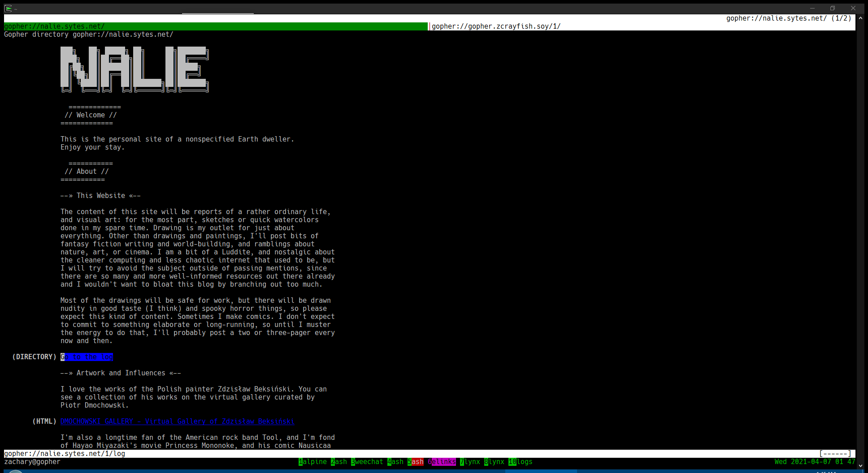Switch to gopher.zcrayfish.soy tab

click(496, 26)
